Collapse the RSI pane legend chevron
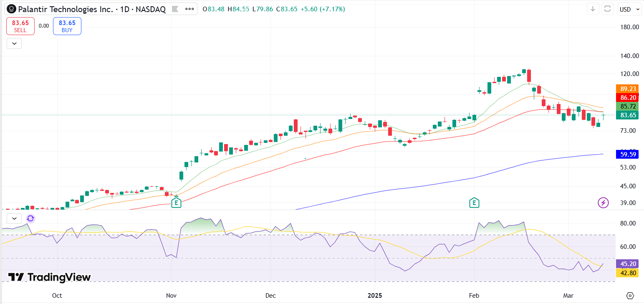 (x=14, y=218)
